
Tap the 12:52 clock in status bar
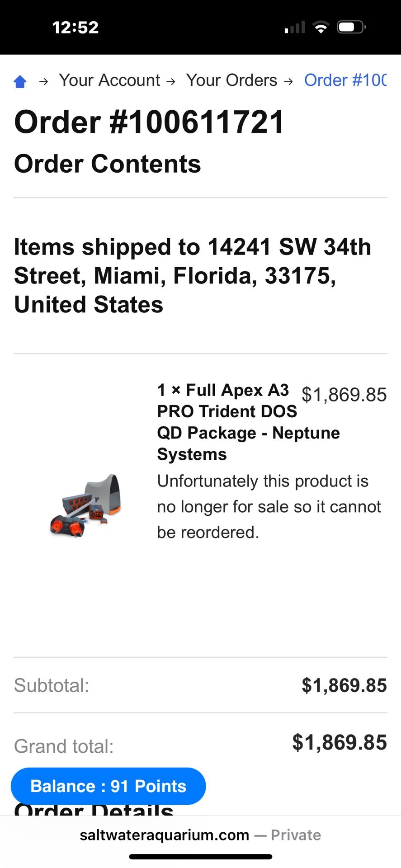tap(75, 28)
